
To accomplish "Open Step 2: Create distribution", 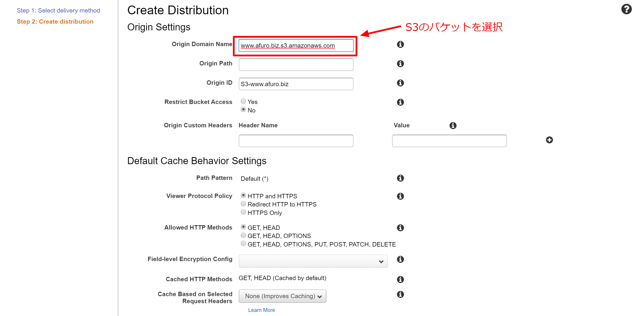I will [x=55, y=22].
